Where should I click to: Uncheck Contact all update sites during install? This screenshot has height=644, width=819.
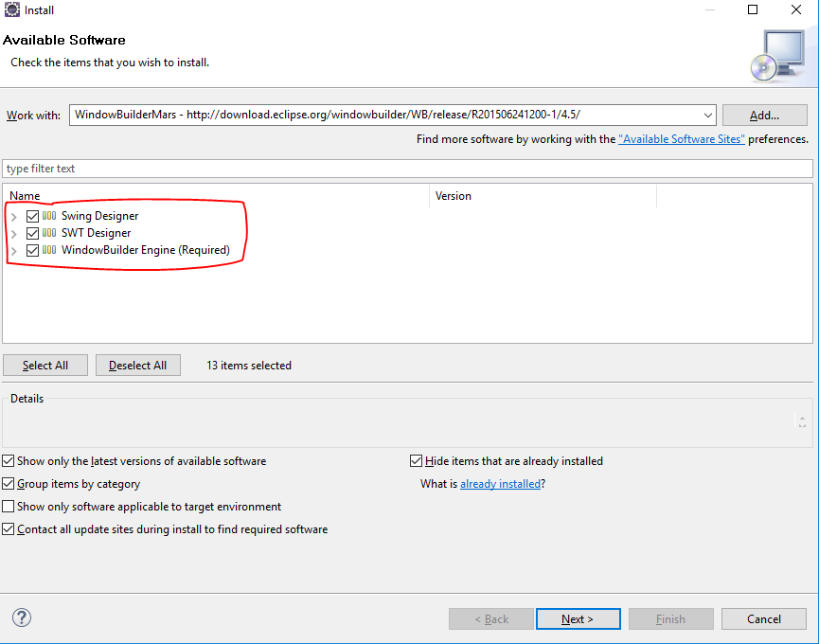[x=9, y=528]
